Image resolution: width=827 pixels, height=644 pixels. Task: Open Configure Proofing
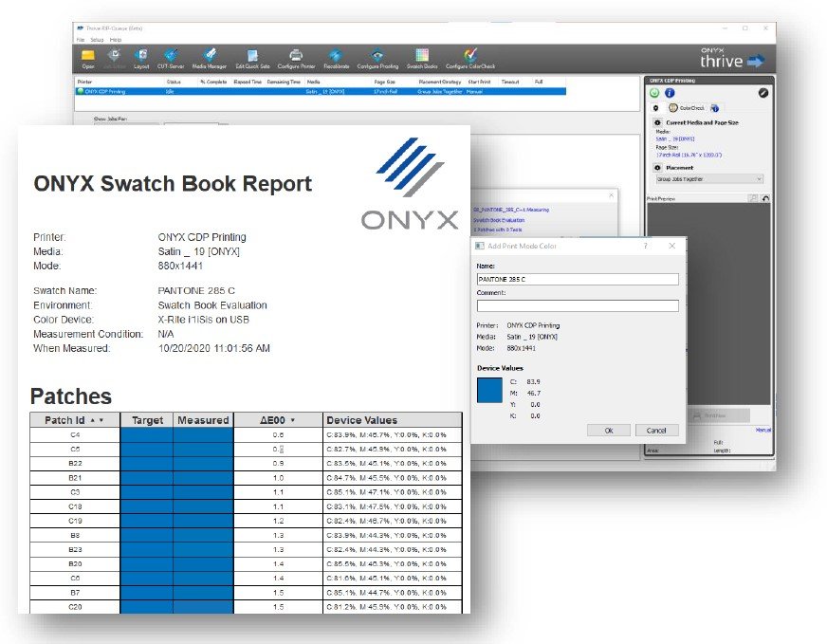coord(377,58)
